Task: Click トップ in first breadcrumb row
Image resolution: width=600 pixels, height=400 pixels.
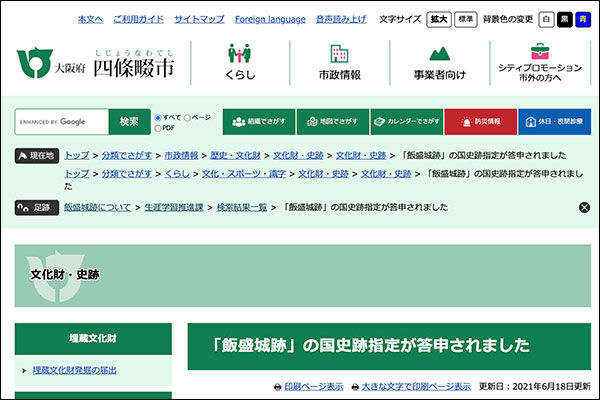Action: (x=77, y=155)
